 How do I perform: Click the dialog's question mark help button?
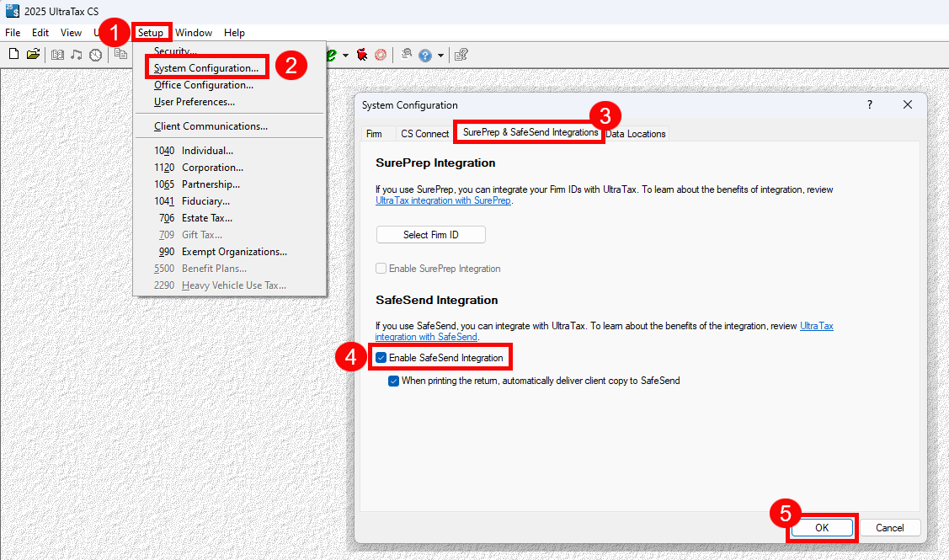pos(870,104)
